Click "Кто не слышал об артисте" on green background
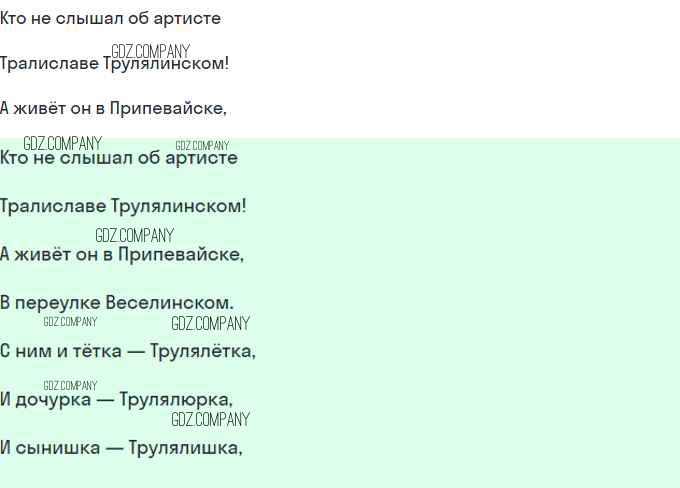 point(119,158)
